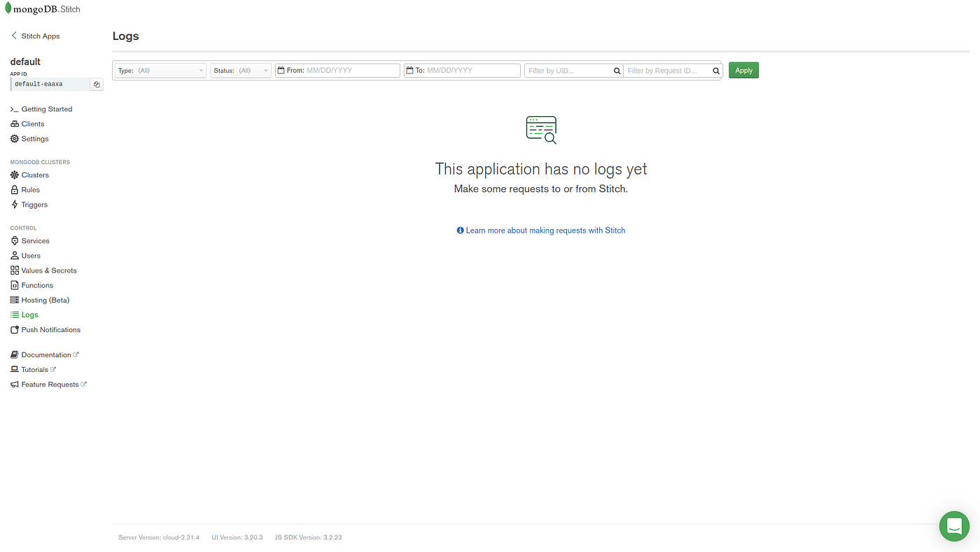Click the Triggers lightning bolt icon
The width and height of the screenshot is (980, 552).
[x=13, y=203]
